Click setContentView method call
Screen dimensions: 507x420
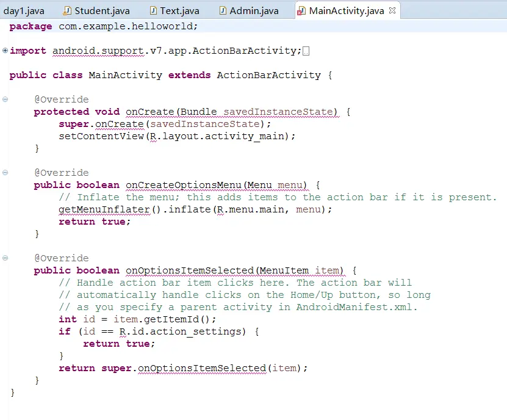pyautogui.click(x=101, y=136)
